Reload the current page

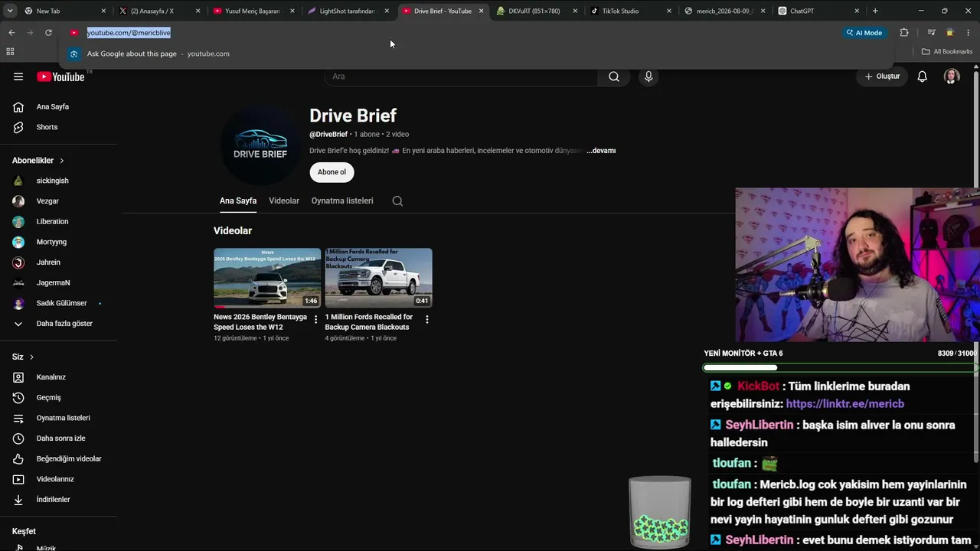pos(48,33)
